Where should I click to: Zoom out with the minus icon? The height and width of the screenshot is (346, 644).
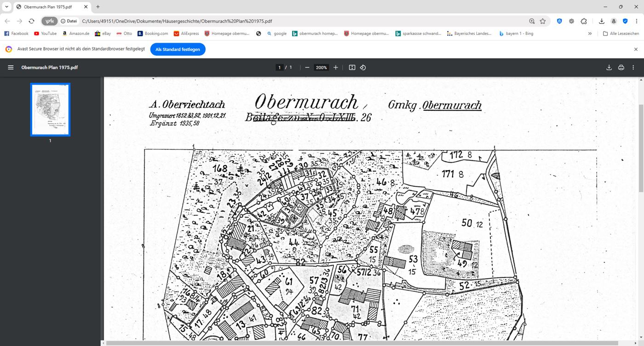point(307,68)
